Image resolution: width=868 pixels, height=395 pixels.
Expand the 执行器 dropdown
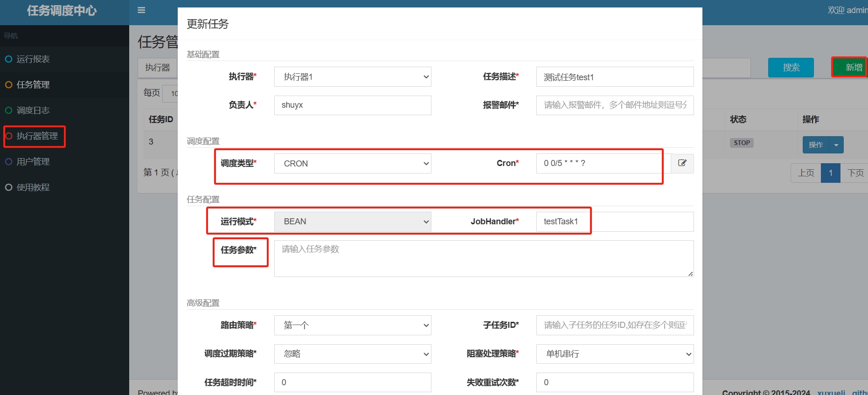[352, 77]
